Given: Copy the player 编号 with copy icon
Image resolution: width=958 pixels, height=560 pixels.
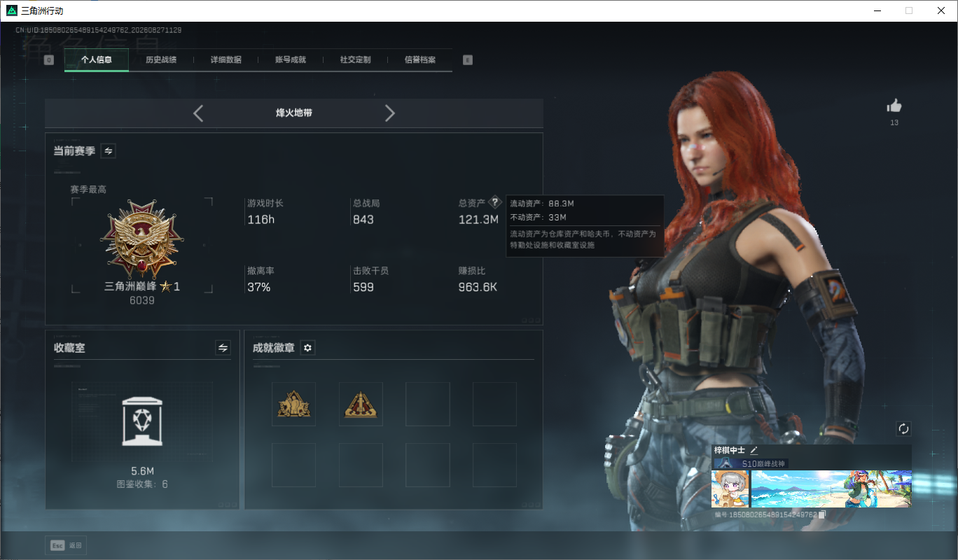Looking at the screenshot, I should coord(822,514).
